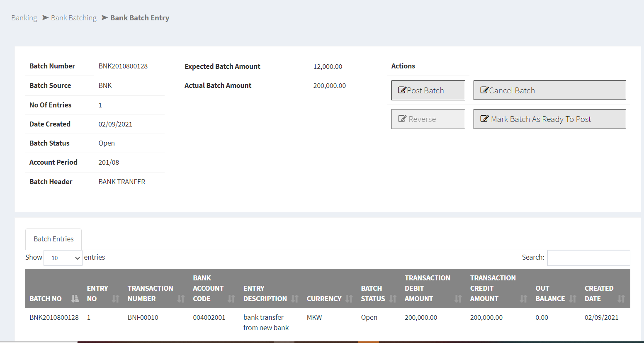Sort by Batch Status column icon
Screen dimensions: 644x343
tap(393, 299)
